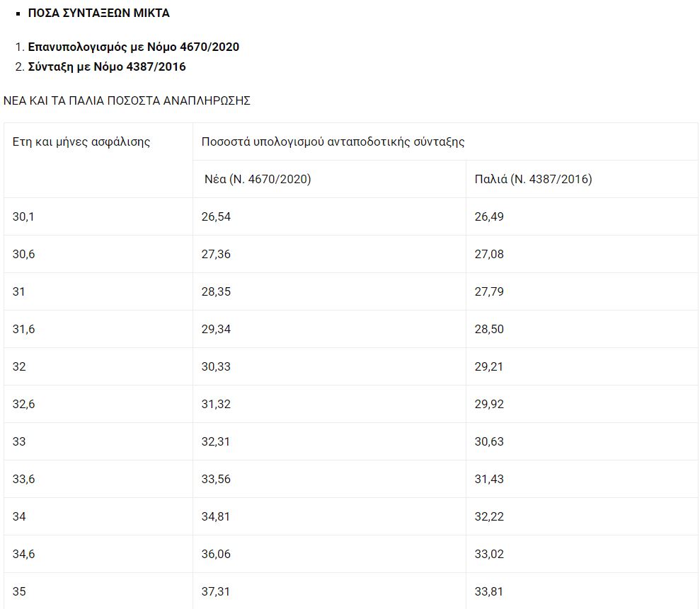The image size is (700, 609).
Task: Click the header Ετη και μήνες ασφάλισης
Action: pos(98,160)
